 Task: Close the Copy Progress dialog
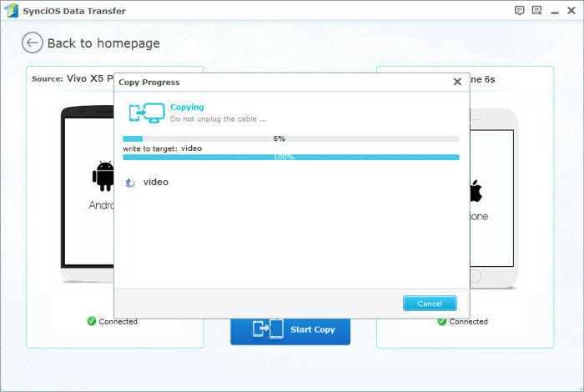click(456, 82)
